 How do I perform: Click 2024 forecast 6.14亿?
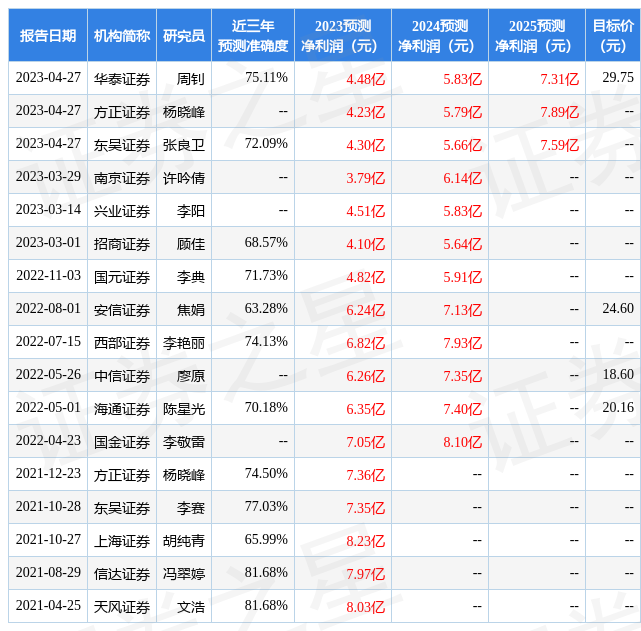pos(462,178)
